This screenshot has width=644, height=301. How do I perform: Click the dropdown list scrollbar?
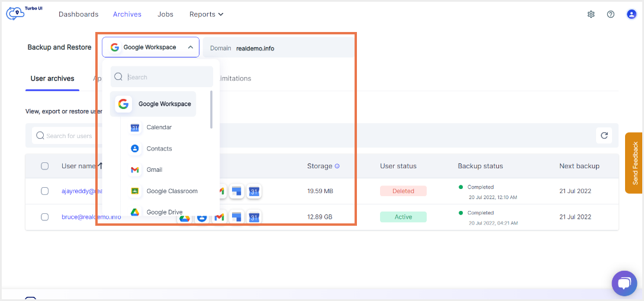(211, 110)
